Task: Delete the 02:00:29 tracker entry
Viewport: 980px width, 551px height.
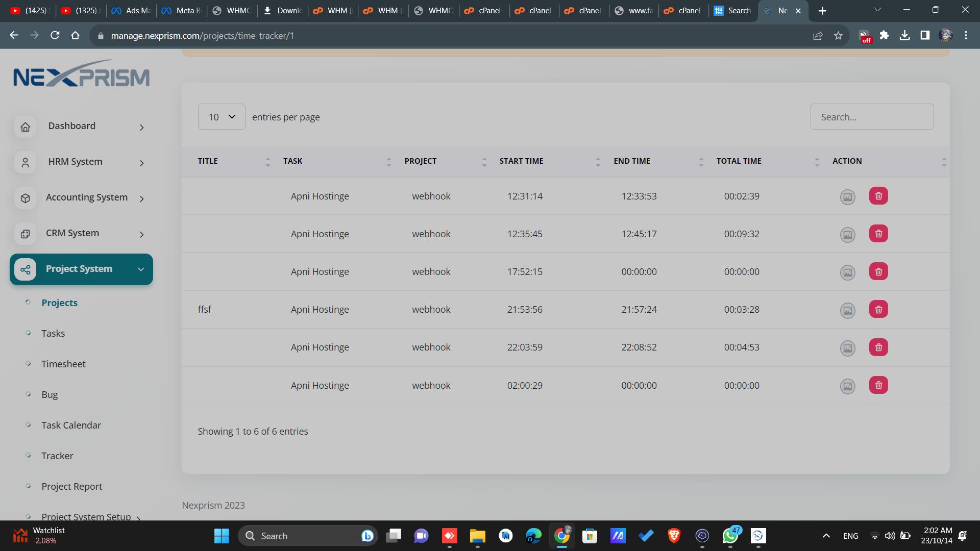Action: tap(878, 385)
